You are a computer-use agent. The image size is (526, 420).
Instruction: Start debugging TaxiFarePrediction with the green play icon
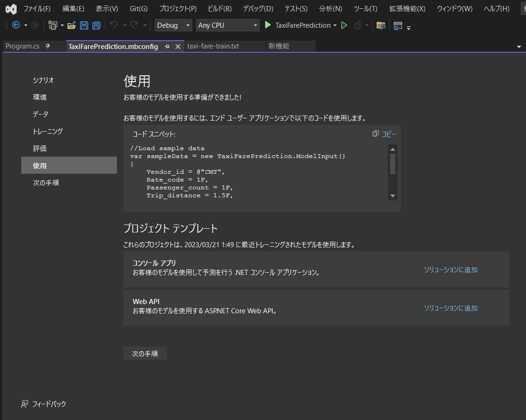268,25
